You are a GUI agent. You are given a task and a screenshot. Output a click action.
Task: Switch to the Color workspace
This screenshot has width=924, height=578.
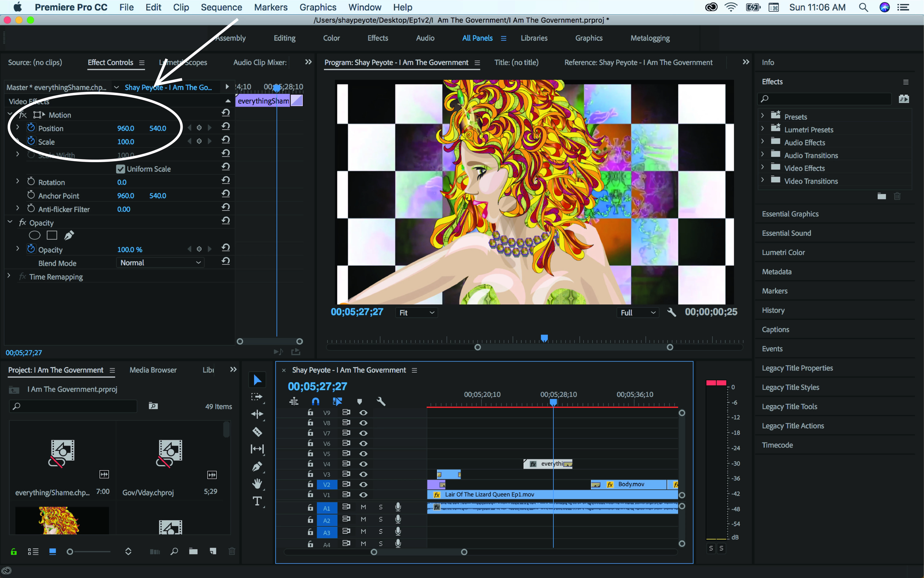point(332,38)
